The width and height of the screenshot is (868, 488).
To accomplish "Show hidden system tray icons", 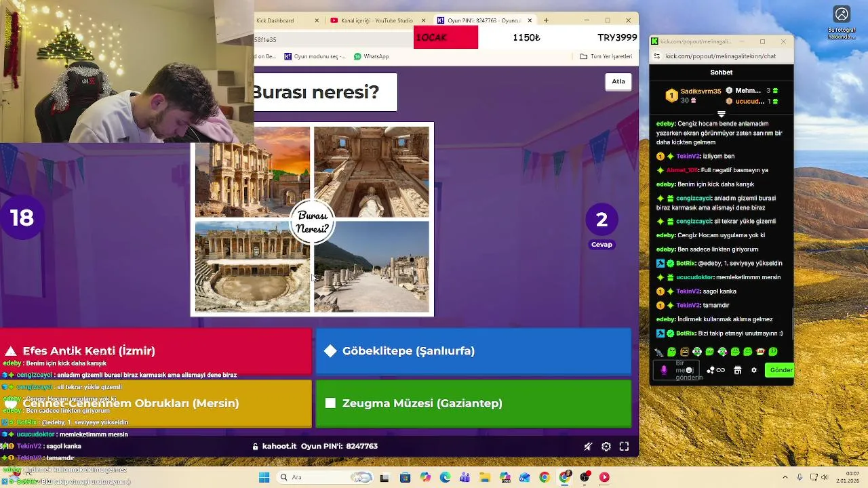I will [x=785, y=478].
